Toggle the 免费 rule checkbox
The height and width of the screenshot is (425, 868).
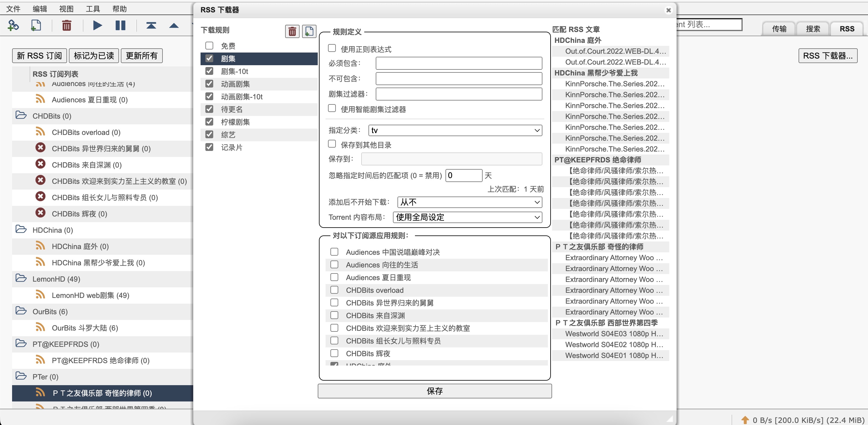(209, 46)
